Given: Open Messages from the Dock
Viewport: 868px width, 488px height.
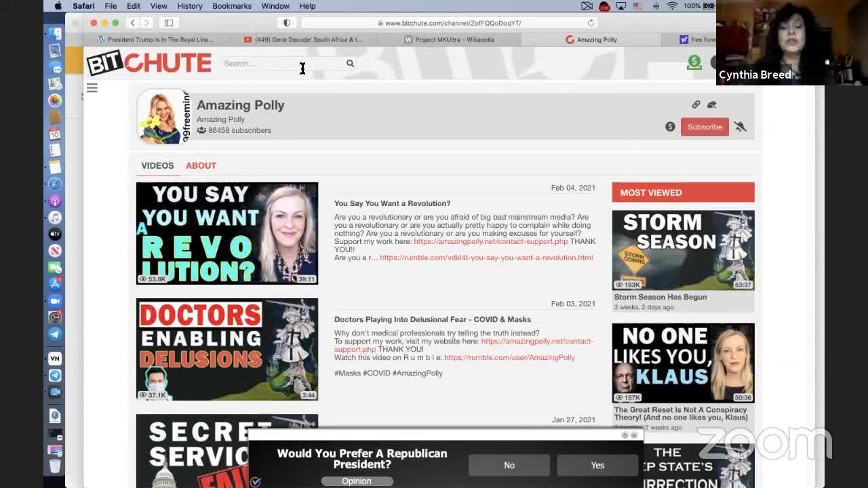Looking at the screenshot, I should [x=55, y=67].
